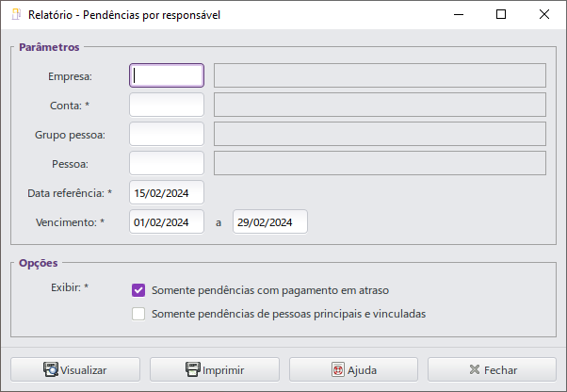
Task: Focus the Empresa code field
Action: (167, 75)
